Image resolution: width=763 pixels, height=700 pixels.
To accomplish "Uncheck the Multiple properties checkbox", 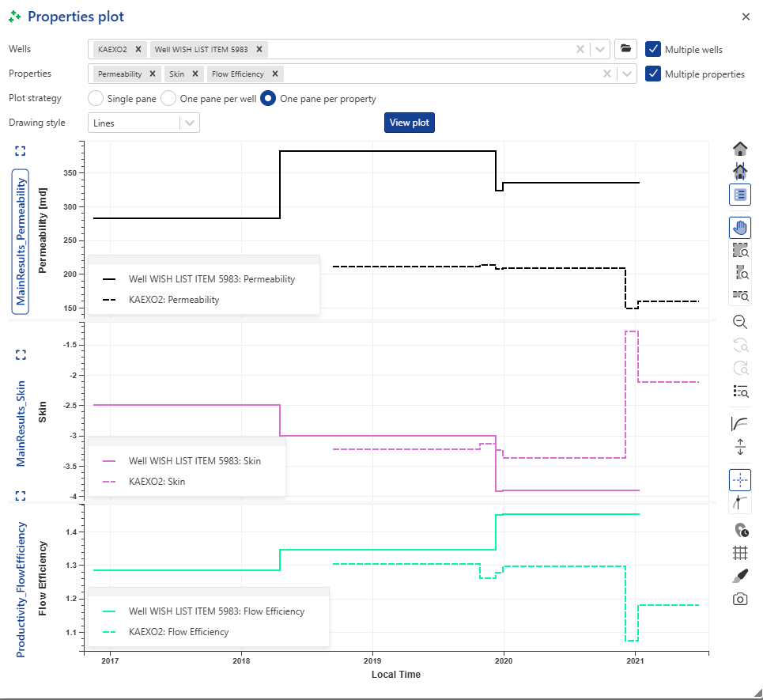I will point(653,74).
